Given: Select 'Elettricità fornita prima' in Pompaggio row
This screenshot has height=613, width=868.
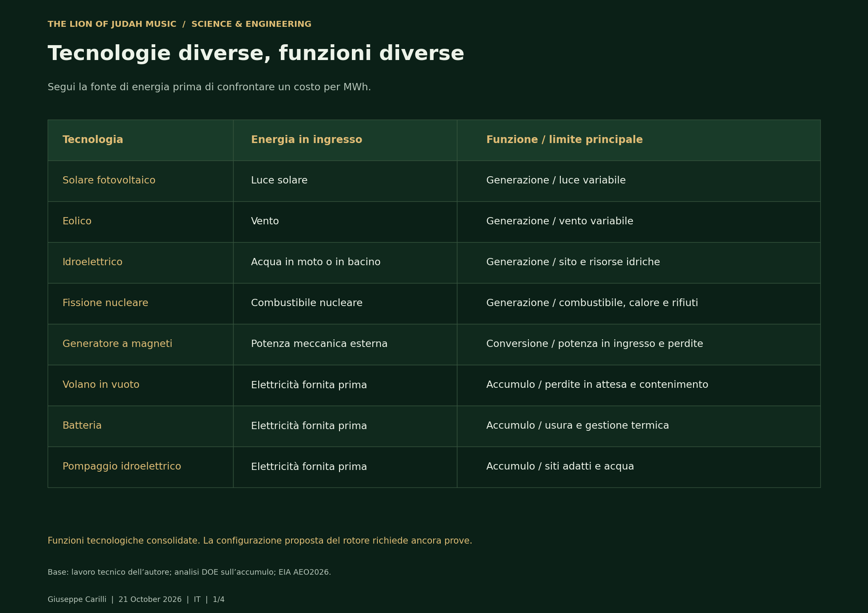Looking at the screenshot, I should (345, 467).
